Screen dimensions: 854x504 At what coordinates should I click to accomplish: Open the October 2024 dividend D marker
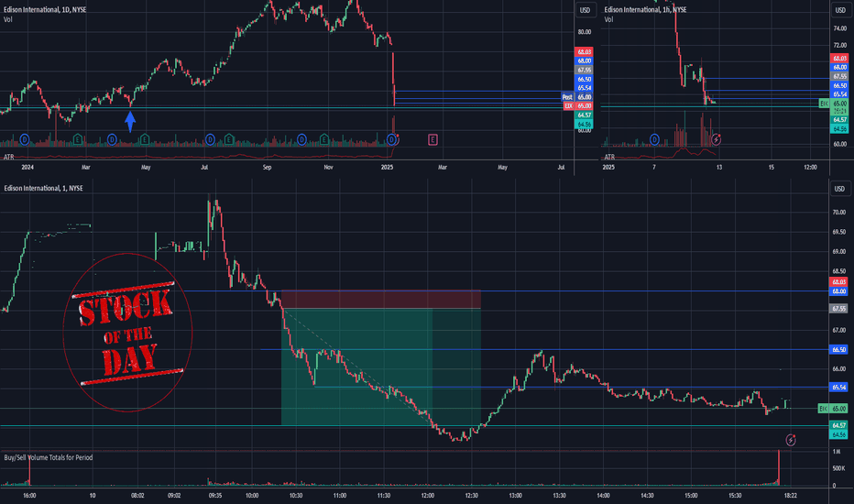301,140
